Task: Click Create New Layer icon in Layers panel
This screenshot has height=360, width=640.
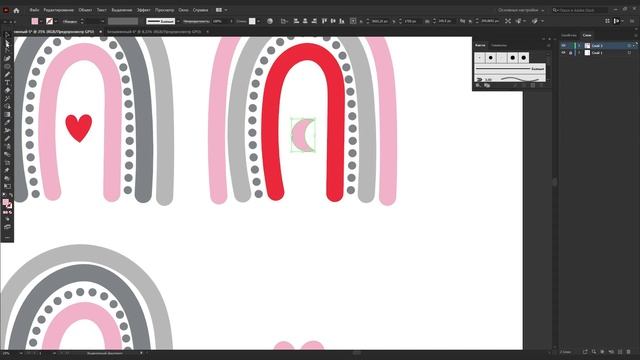Action: (x=620, y=351)
